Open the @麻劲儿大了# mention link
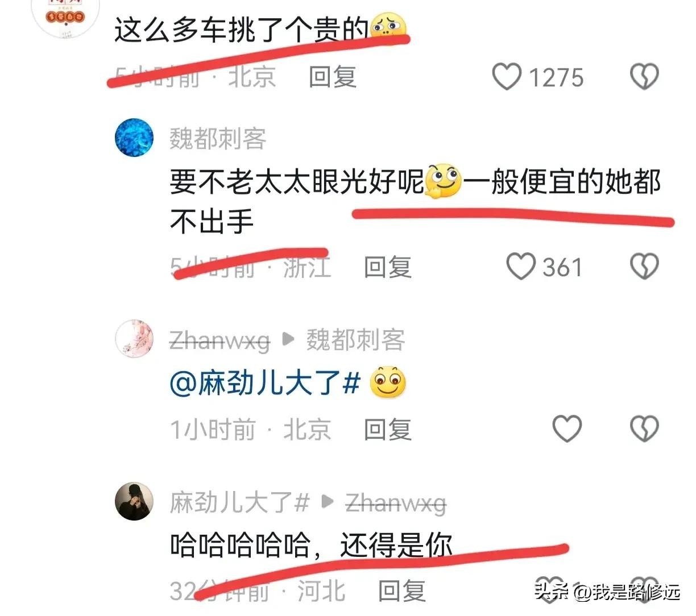 [x=265, y=382]
